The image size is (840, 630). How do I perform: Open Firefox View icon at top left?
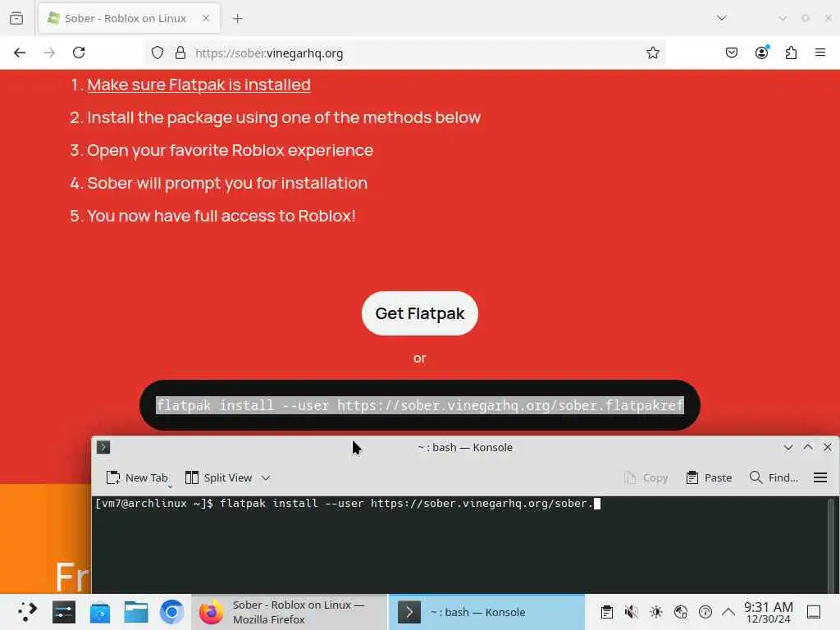(16, 18)
